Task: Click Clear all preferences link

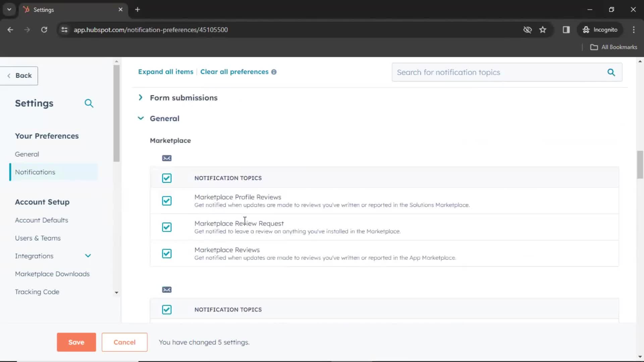Action: tap(234, 72)
